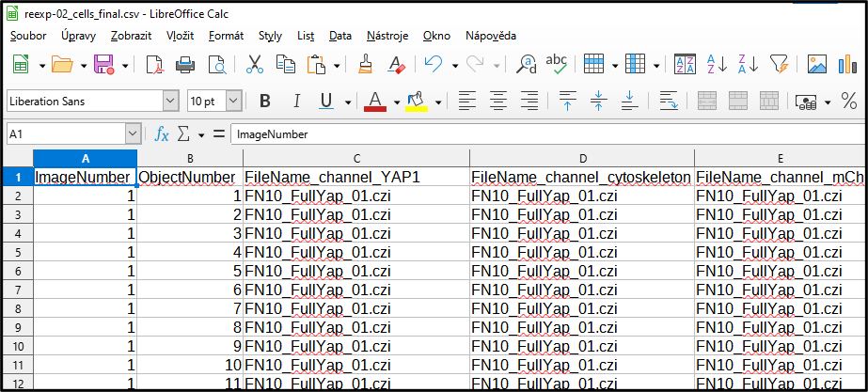Toggle the AutoFilter funnel icon
The height and width of the screenshot is (392, 868).
coord(780,65)
